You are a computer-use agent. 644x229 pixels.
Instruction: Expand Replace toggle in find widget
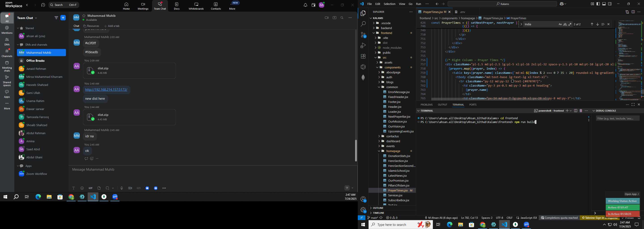521,24
